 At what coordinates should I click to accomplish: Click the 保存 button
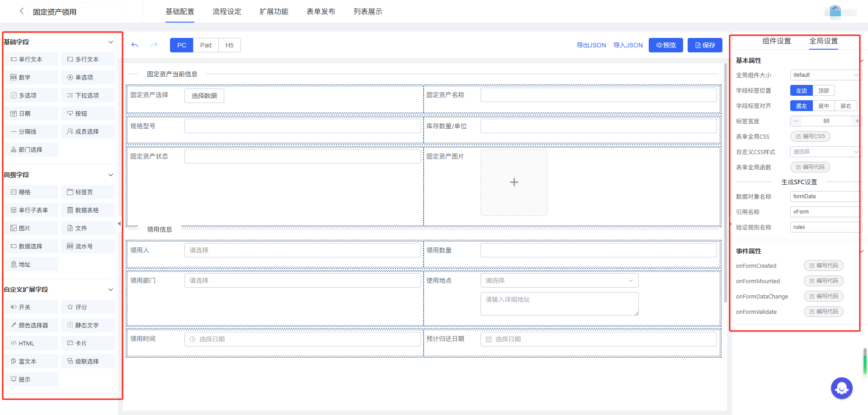705,45
